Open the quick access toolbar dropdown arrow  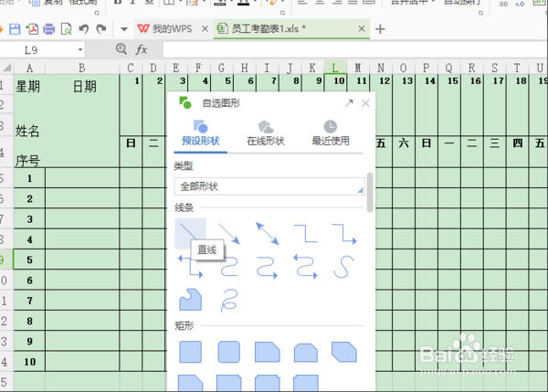click(123, 29)
